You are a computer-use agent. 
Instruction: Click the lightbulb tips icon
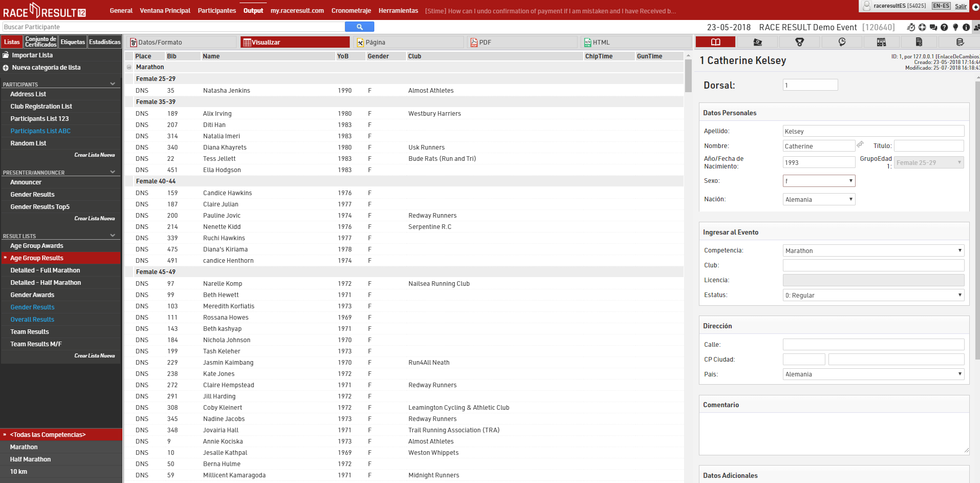(x=955, y=27)
